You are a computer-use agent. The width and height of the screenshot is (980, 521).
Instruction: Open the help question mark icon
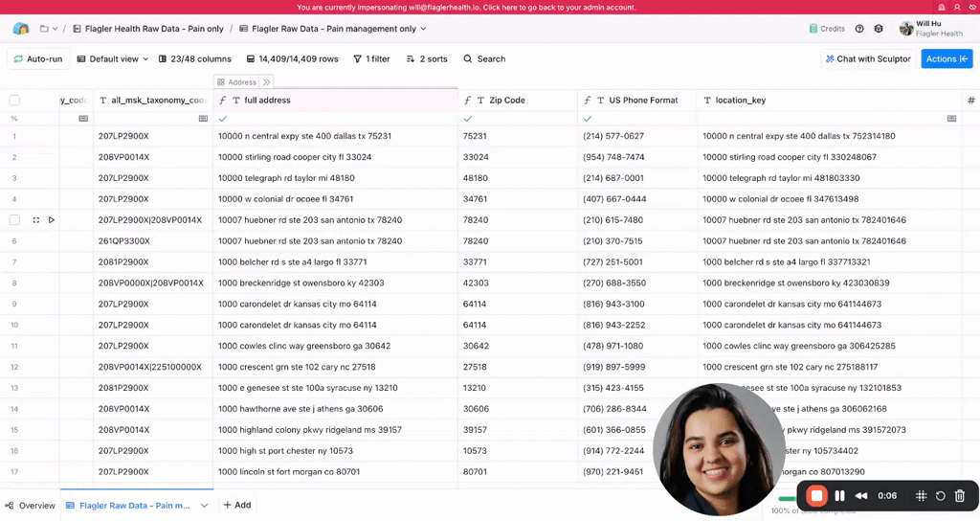pyautogui.click(x=859, y=29)
